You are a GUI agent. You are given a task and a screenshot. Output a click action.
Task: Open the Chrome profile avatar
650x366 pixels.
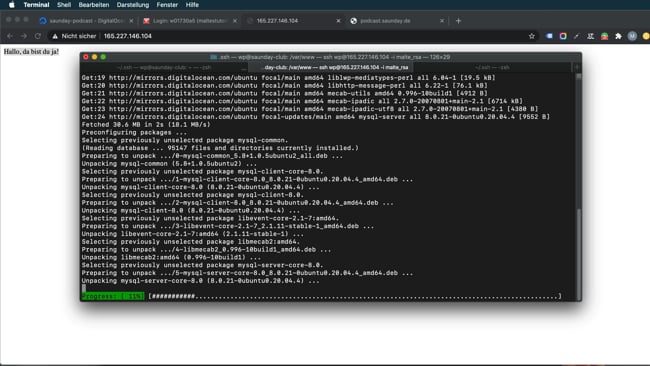point(632,36)
